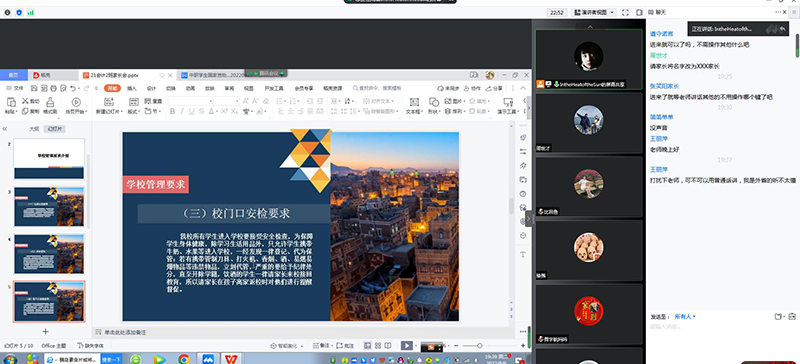Viewport: 800px width, 364px height.
Task: Click the new slide icon in the ribbon
Action: pos(107,102)
